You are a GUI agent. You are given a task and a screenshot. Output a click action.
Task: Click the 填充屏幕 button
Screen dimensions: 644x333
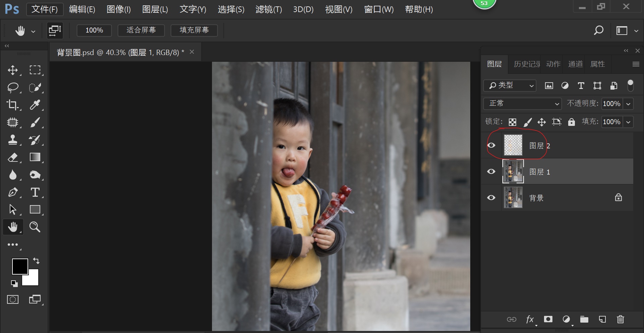tap(194, 30)
